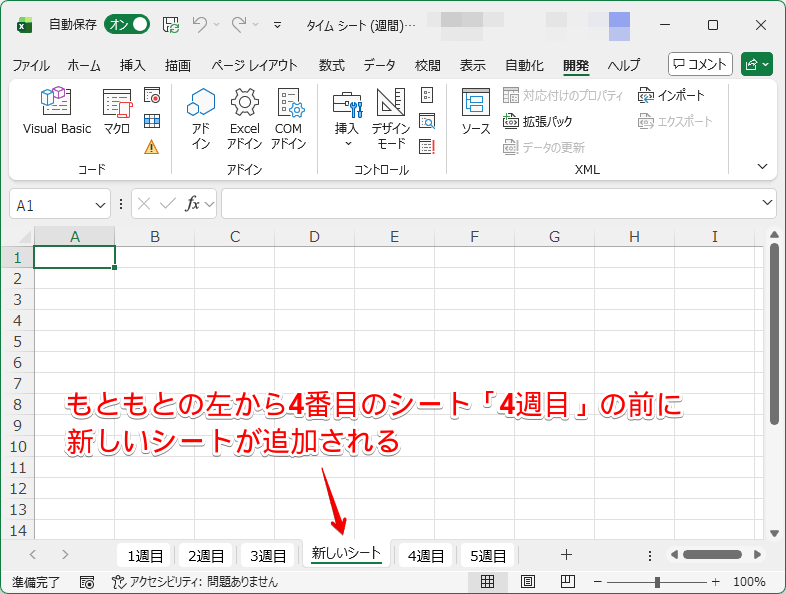Open the ファイル tab
Screen dimensions: 786x594
31,65
